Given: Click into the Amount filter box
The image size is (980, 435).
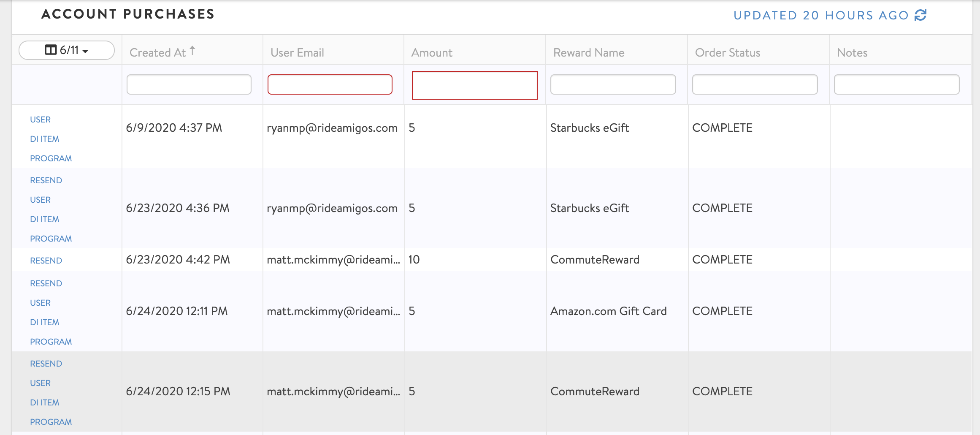Looking at the screenshot, I should 474,85.
